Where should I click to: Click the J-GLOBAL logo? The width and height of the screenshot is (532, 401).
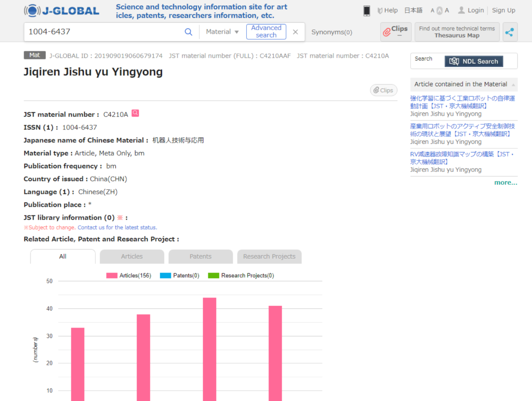click(62, 11)
